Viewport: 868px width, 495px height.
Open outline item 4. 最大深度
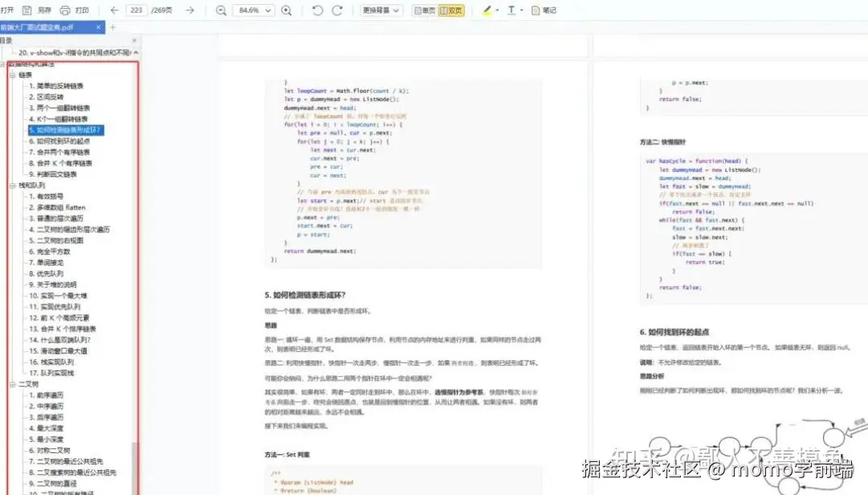46,428
